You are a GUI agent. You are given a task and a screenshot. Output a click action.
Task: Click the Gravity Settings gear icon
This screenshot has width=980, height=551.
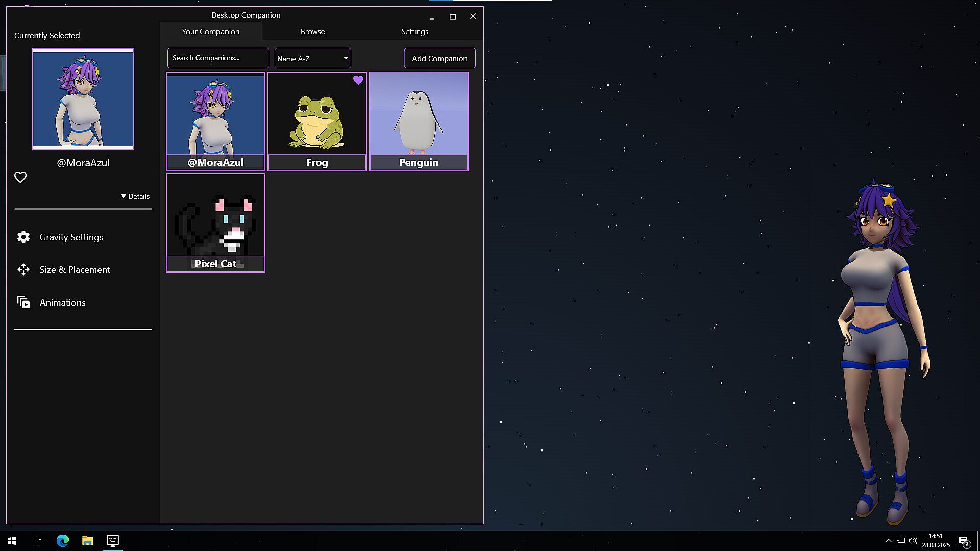[23, 237]
